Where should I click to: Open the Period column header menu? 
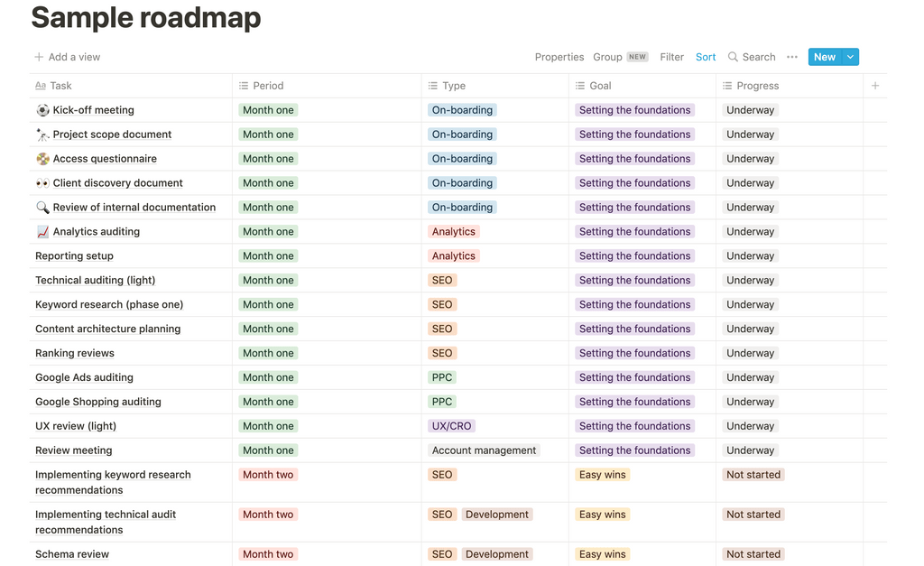tap(327, 86)
